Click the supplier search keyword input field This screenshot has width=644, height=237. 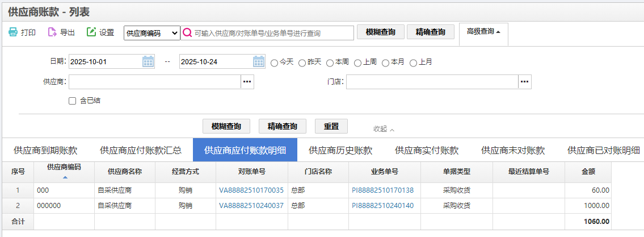pos(272,34)
